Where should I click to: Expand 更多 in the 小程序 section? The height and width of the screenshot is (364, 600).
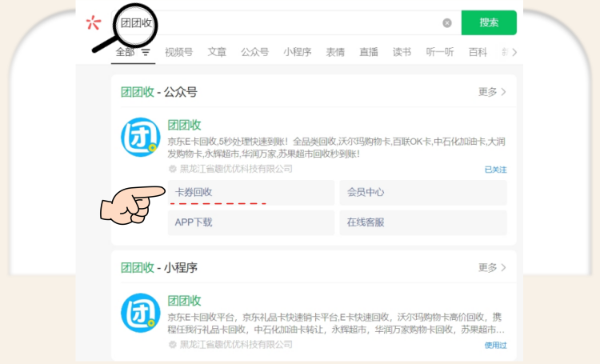[x=492, y=268]
